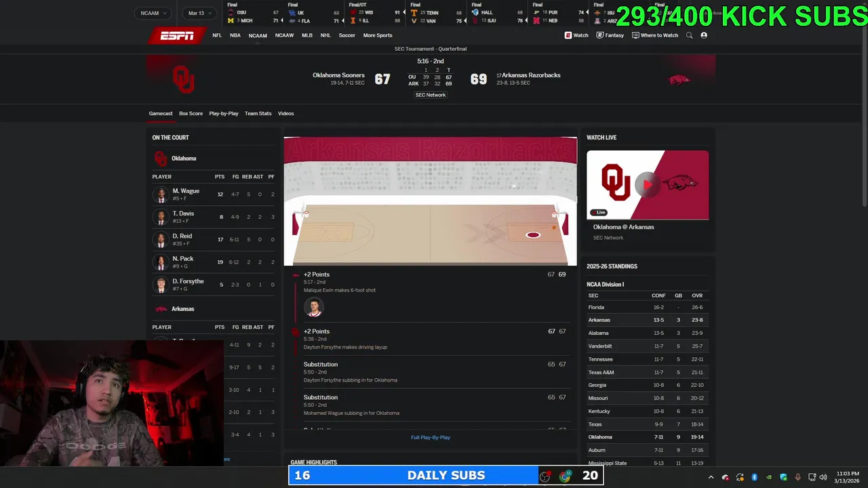The height and width of the screenshot is (488, 868).
Task: Click Kentucky in the SEC standings
Action: (599, 411)
